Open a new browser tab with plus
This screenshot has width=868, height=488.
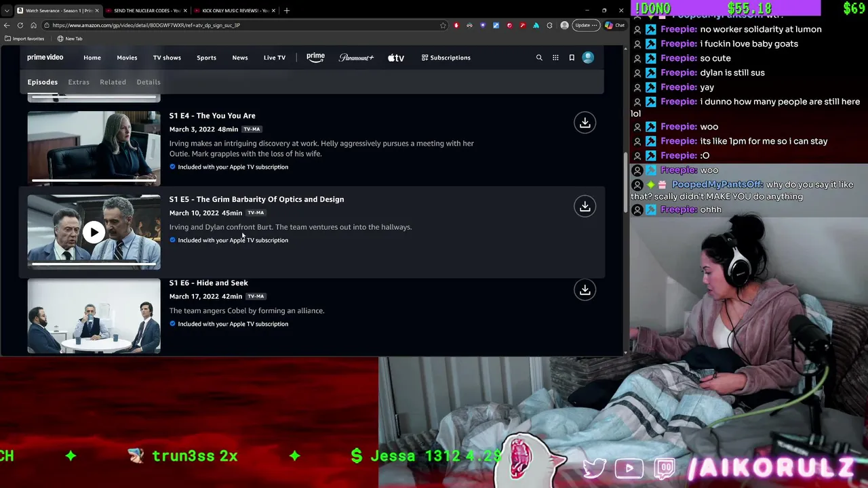(x=286, y=11)
